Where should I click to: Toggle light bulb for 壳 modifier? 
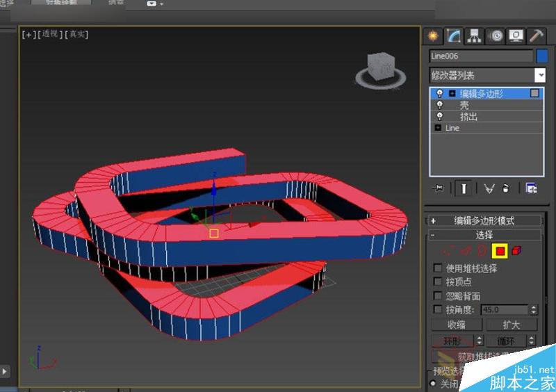tap(439, 105)
